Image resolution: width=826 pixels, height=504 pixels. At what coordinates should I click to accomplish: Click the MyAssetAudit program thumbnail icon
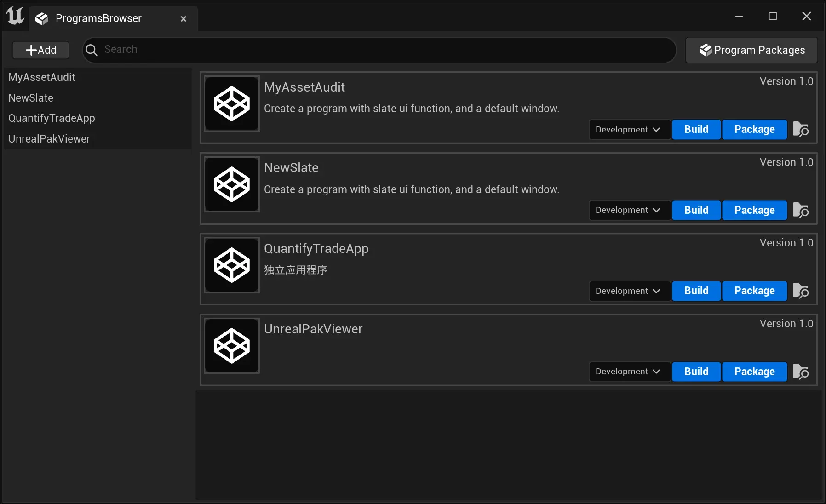coord(232,104)
